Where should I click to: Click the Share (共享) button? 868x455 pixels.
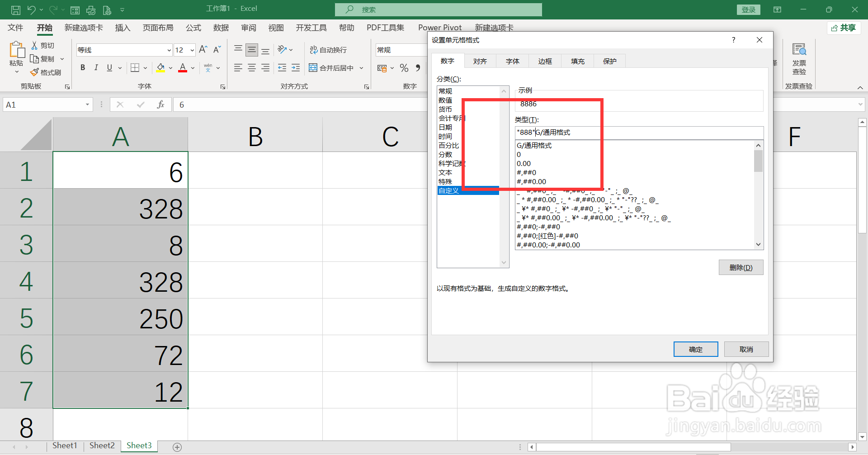(x=844, y=28)
